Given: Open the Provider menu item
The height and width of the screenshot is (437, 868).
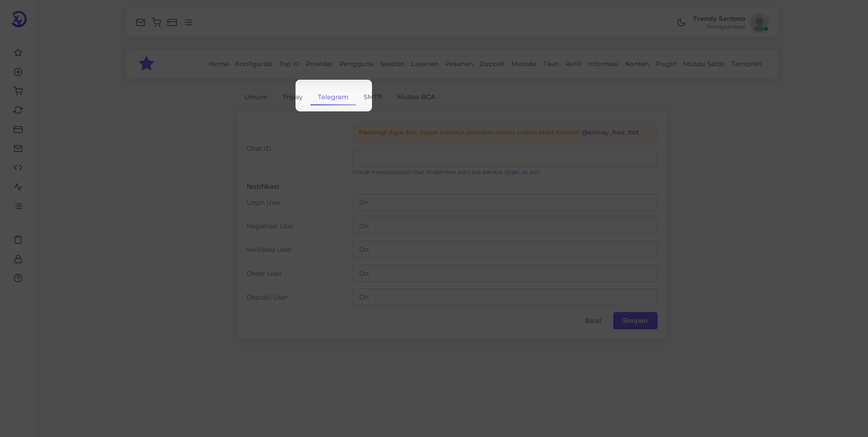Looking at the screenshot, I should [319, 64].
